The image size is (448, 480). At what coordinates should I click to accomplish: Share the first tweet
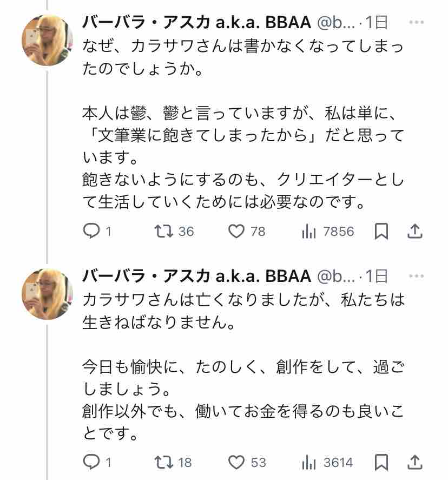tap(414, 232)
